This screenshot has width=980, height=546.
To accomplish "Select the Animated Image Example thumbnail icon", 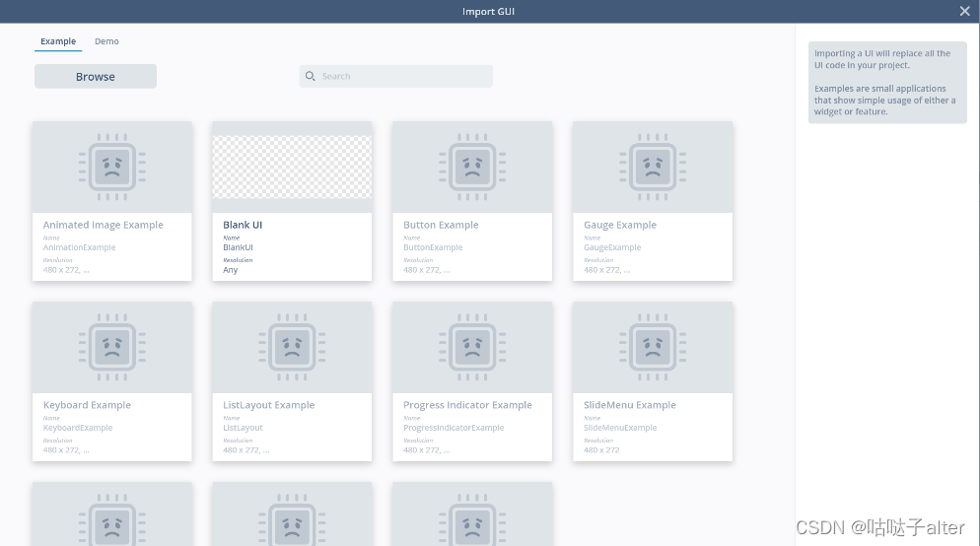I will tap(112, 167).
